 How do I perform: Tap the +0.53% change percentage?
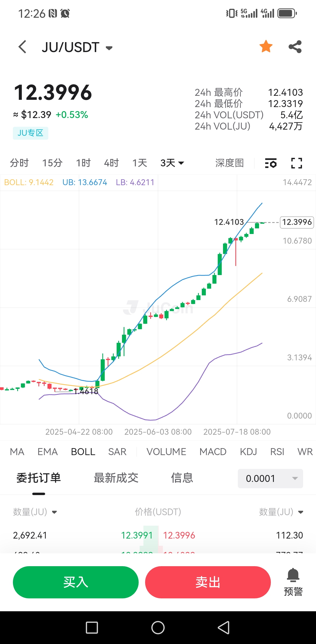(72, 115)
